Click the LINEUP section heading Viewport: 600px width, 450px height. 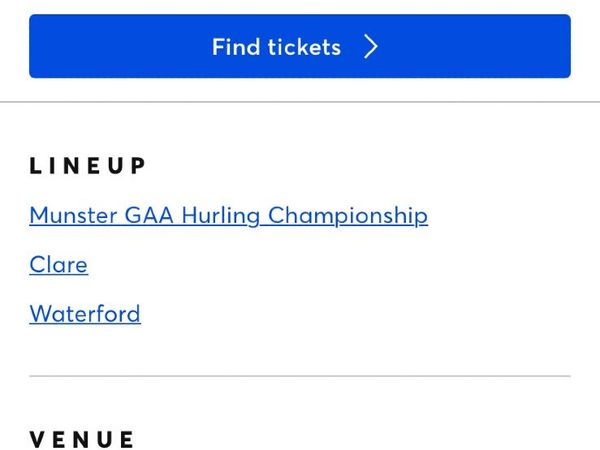[88, 166]
